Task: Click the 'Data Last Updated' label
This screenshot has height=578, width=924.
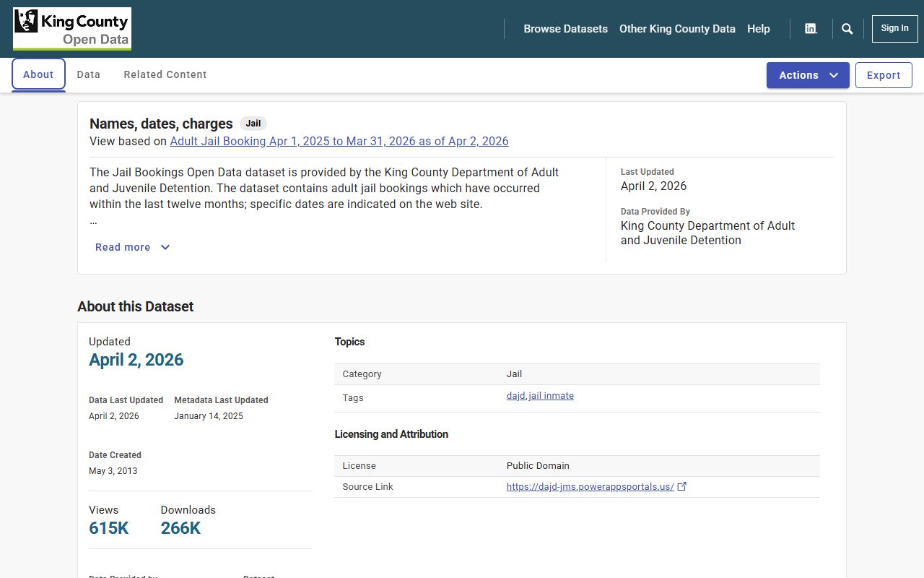Action: 126,400
